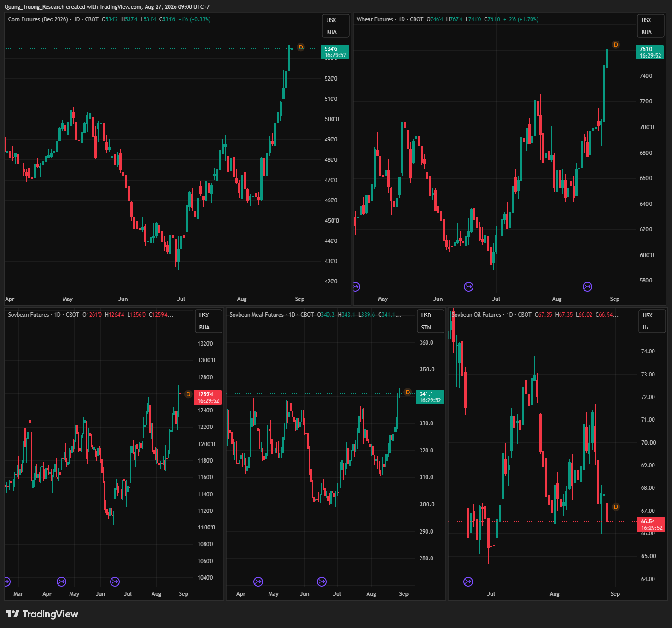The height and width of the screenshot is (628, 672).
Task: Click the 74.00 price level on Soybean Oil axis
Action: tap(648, 352)
